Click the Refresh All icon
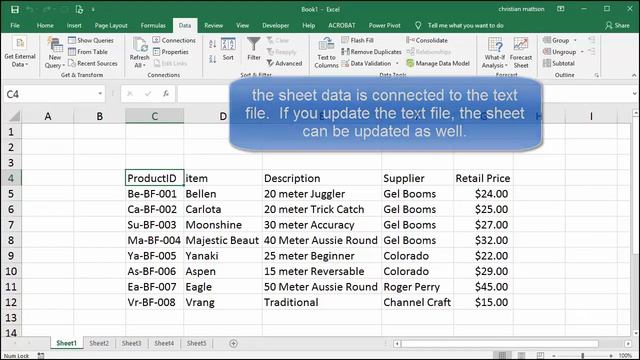Screen dimensions: 640x360 pos(139,45)
